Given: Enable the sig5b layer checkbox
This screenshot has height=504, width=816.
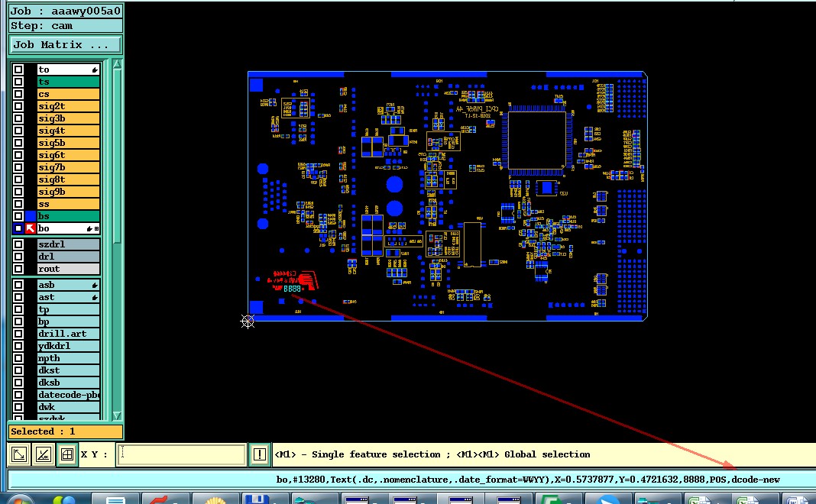Looking at the screenshot, I should pos(18,143).
